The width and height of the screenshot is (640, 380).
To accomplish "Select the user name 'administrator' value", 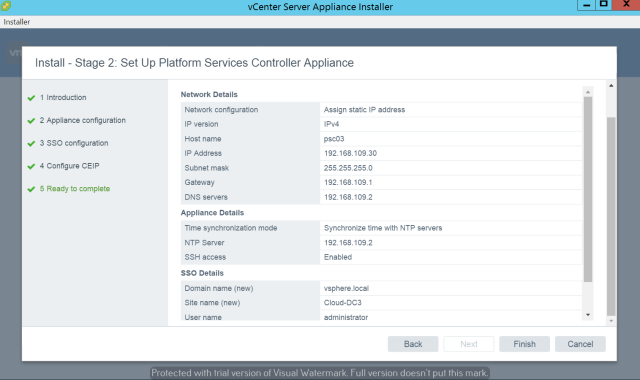I will pos(346,317).
